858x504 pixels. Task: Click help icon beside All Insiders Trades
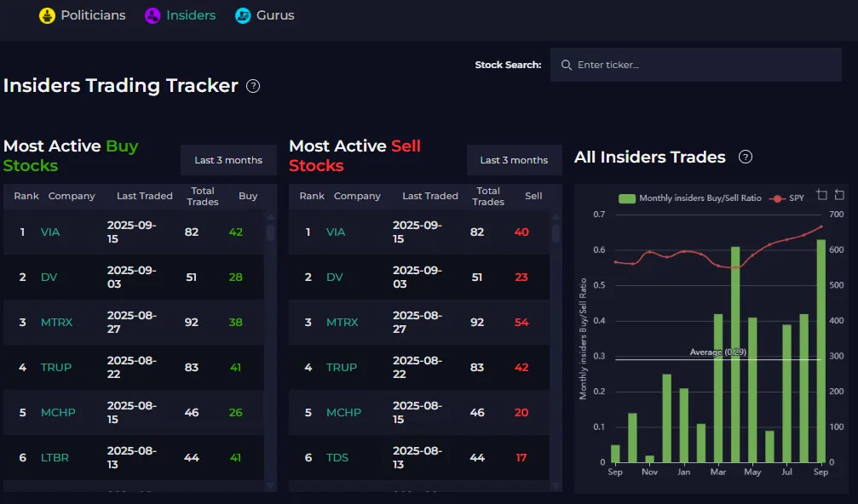tap(746, 157)
